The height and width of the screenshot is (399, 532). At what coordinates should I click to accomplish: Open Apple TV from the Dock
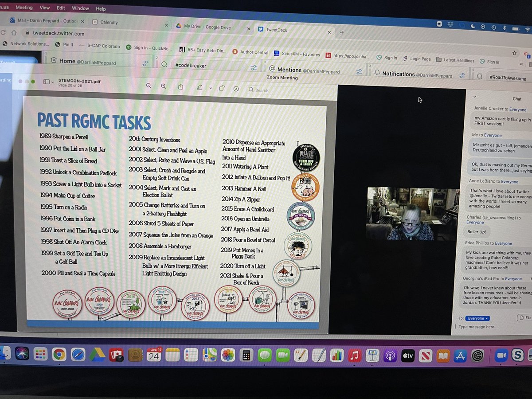(x=408, y=356)
